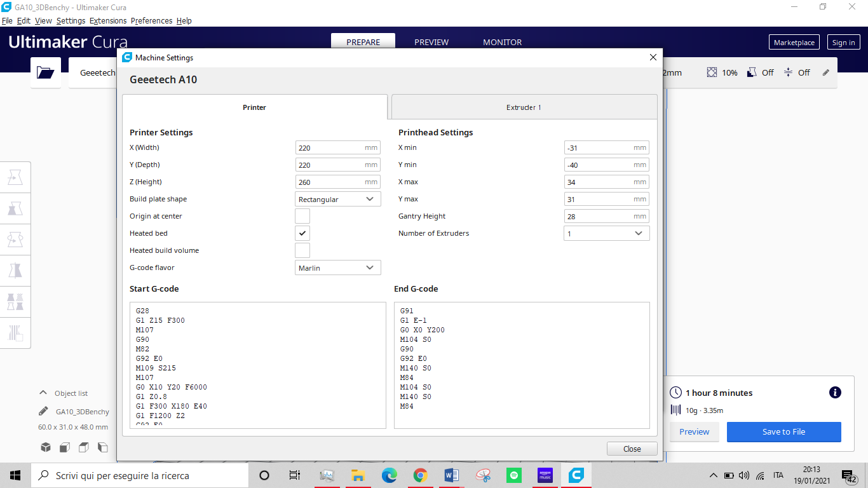Select the Scale tool in left toolbar
The width and height of the screenshot is (868, 488).
coord(15,209)
